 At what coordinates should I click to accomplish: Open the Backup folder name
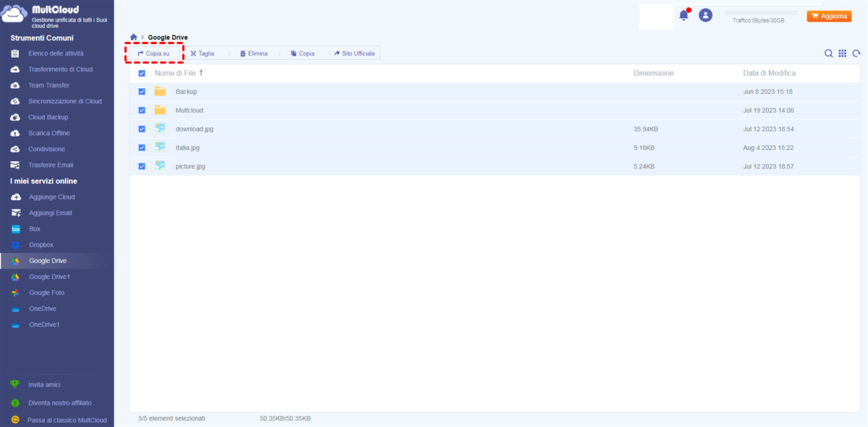coord(186,92)
